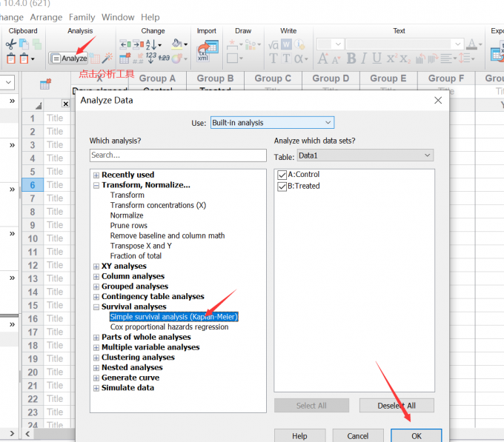
Task: Expand Contingency table analyses node
Action: pyautogui.click(x=96, y=297)
